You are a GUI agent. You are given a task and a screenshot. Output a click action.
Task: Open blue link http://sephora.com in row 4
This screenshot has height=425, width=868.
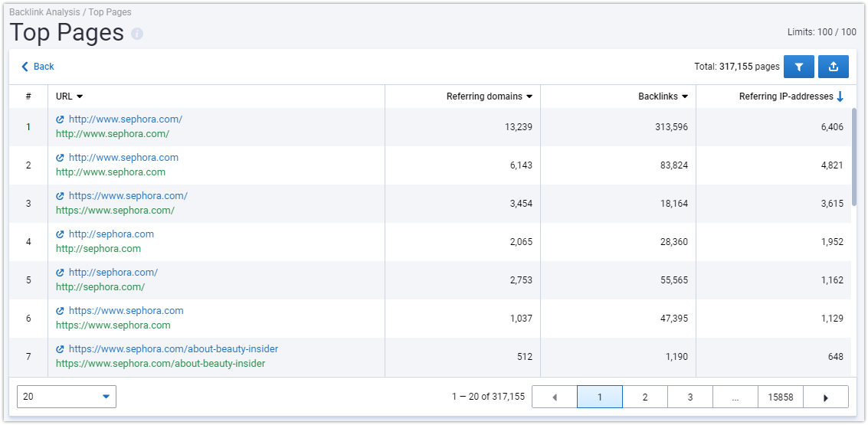pyautogui.click(x=111, y=234)
